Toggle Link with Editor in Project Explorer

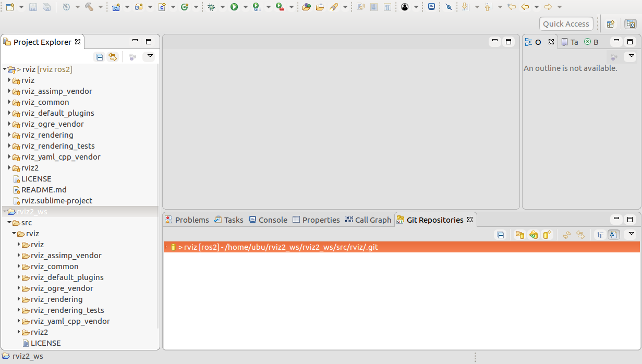tap(112, 57)
